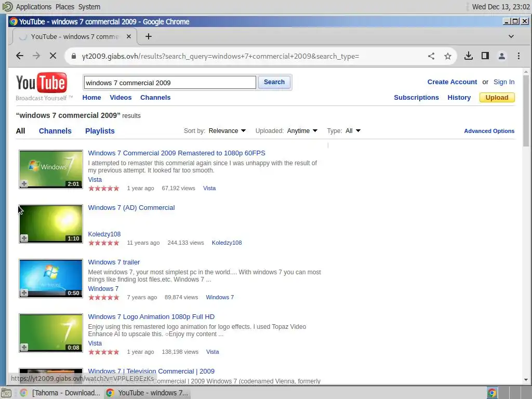Click Chrome icon in bottom-right panel
Screen dimensions: 532x399
tap(492, 393)
